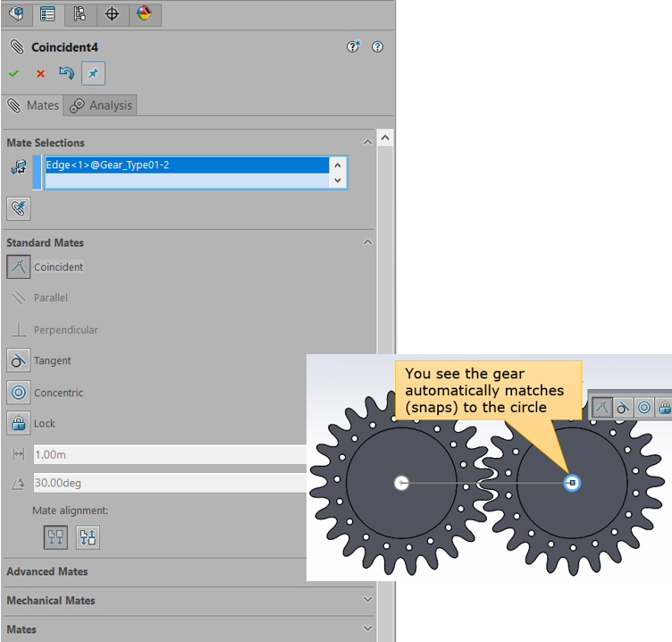The image size is (672, 642).
Task: Expand the Mechanical Mates section
Action: (x=367, y=600)
